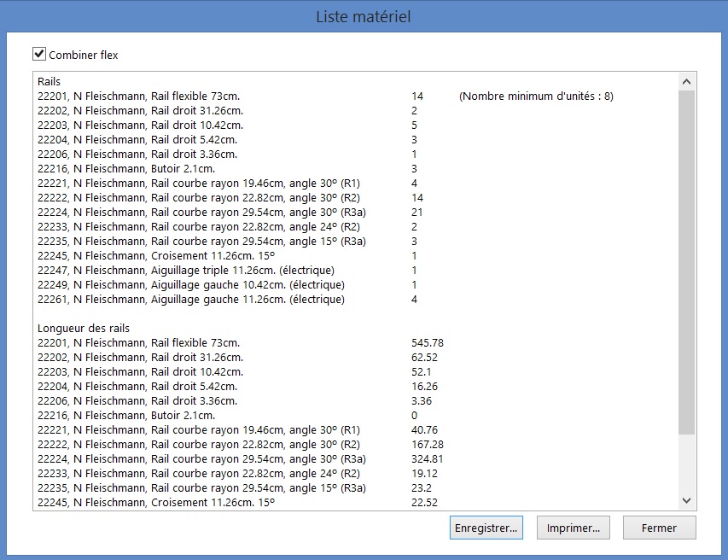Screen dimensions: 728x560
Task: Click quantity 5 for Rail droit 22203
Action: coord(414,125)
